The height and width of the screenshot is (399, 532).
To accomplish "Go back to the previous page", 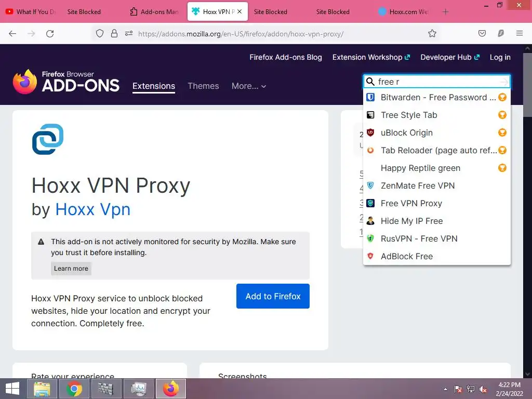I will tap(12, 34).
